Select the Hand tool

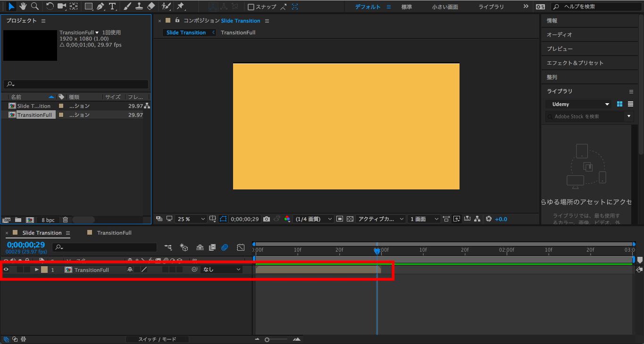(x=23, y=6)
